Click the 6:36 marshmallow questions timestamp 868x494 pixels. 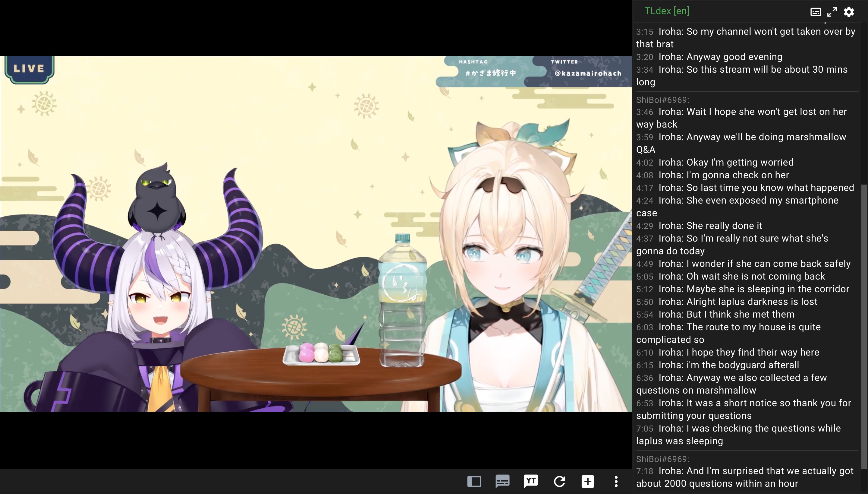coord(644,378)
